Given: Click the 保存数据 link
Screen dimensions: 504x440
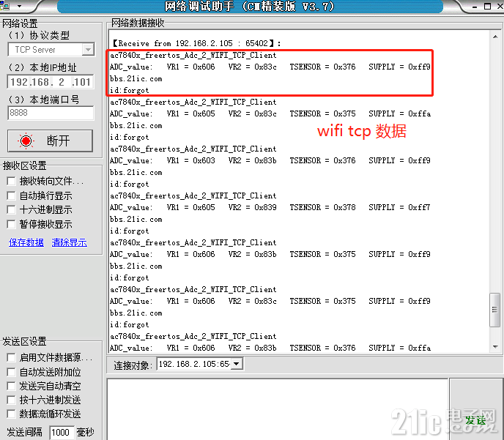Looking at the screenshot, I should [26, 242].
